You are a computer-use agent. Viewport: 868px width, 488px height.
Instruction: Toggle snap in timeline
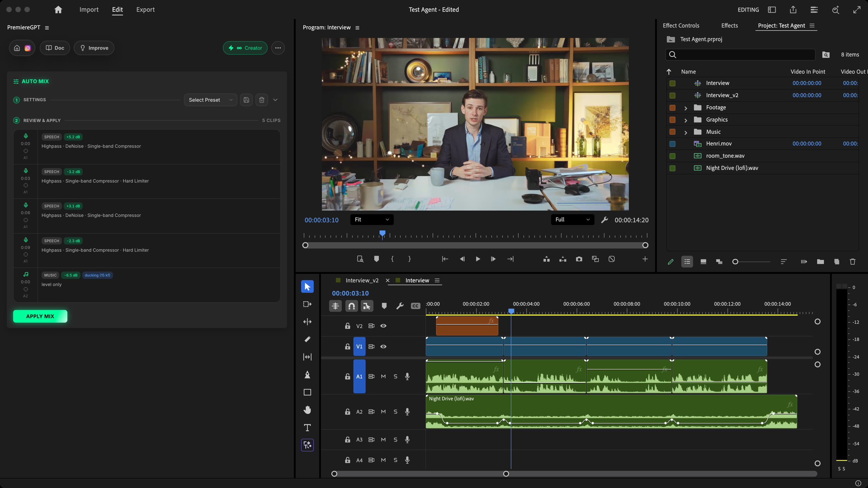click(351, 306)
